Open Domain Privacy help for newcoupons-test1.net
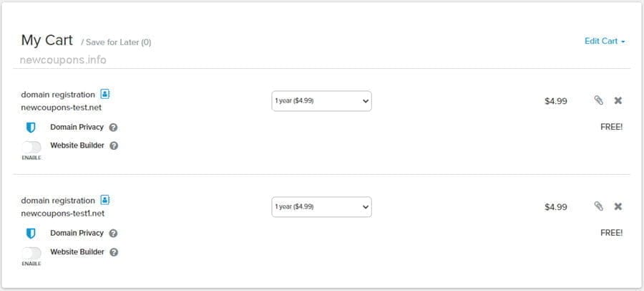644x291 pixels. pyautogui.click(x=114, y=234)
